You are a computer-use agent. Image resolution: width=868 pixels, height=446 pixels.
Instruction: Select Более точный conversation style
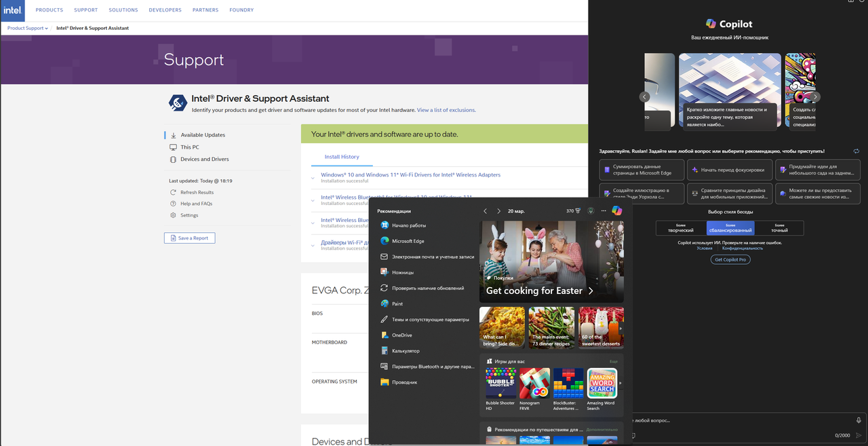pyautogui.click(x=779, y=227)
